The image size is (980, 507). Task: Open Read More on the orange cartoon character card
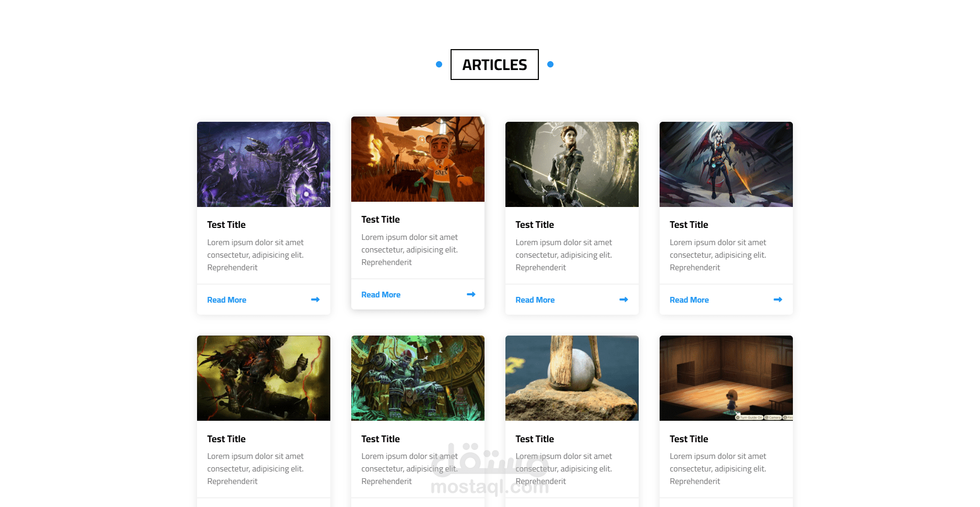(381, 295)
